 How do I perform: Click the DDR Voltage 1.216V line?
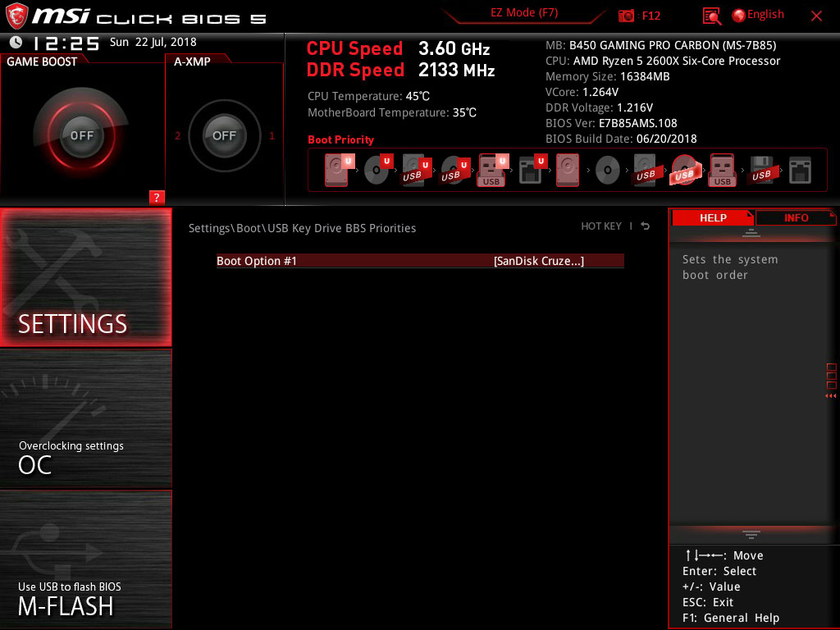pos(599,107)
